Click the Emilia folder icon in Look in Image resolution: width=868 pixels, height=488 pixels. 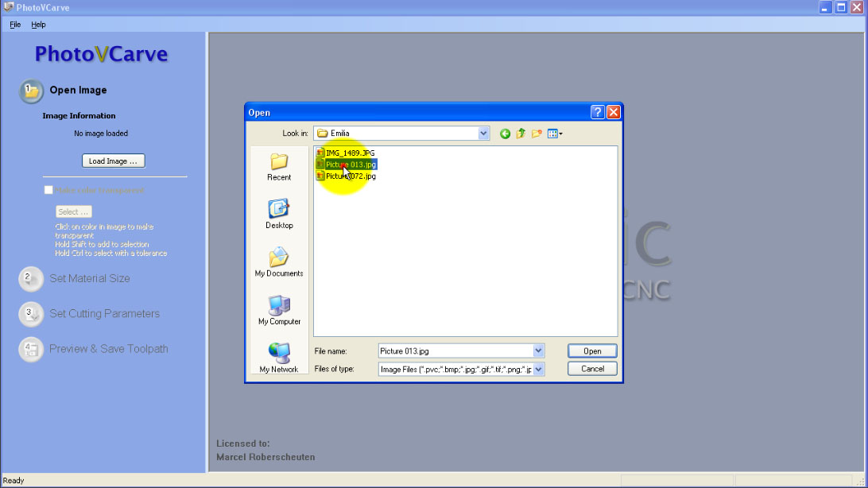pyautogui.click(x=322, y=134)
